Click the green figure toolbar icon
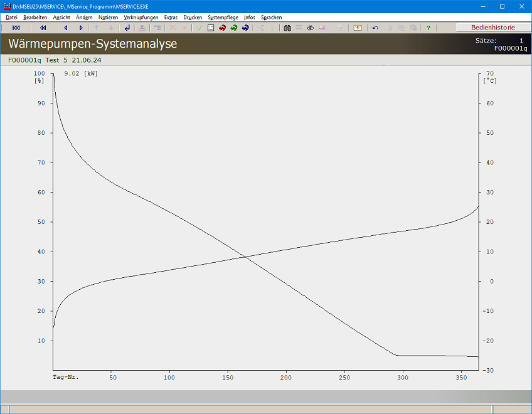Screen dimensions: 532x414 [x=233, y=28]
